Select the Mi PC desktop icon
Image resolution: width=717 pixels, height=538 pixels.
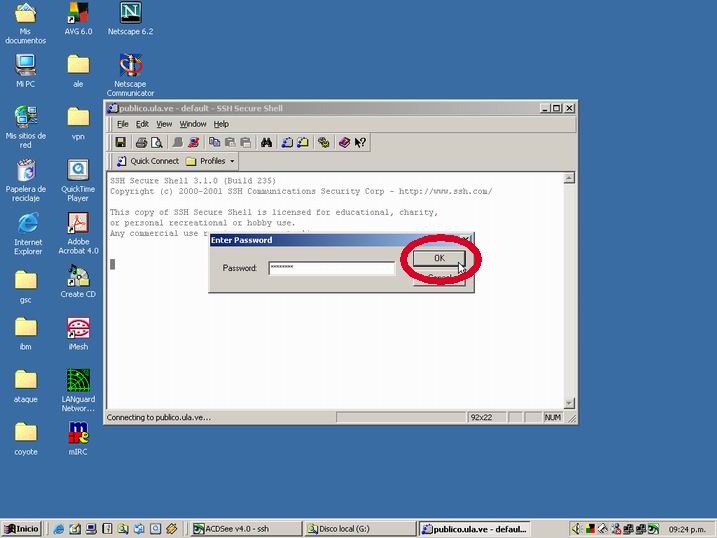coord(26,71)
